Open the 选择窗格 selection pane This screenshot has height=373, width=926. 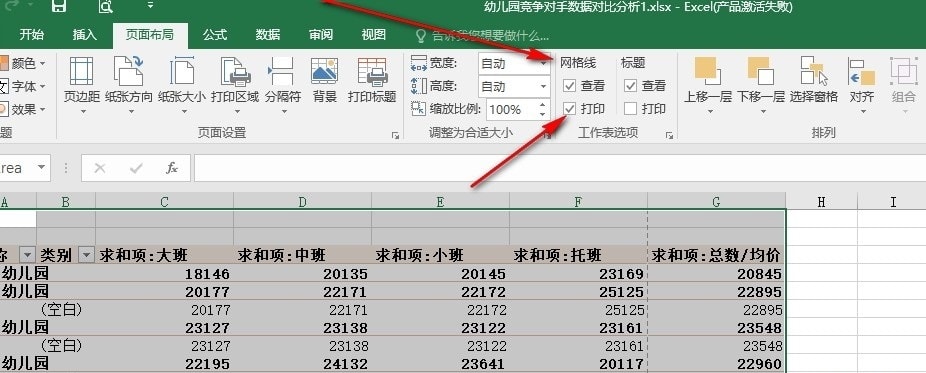coord(814,80)
